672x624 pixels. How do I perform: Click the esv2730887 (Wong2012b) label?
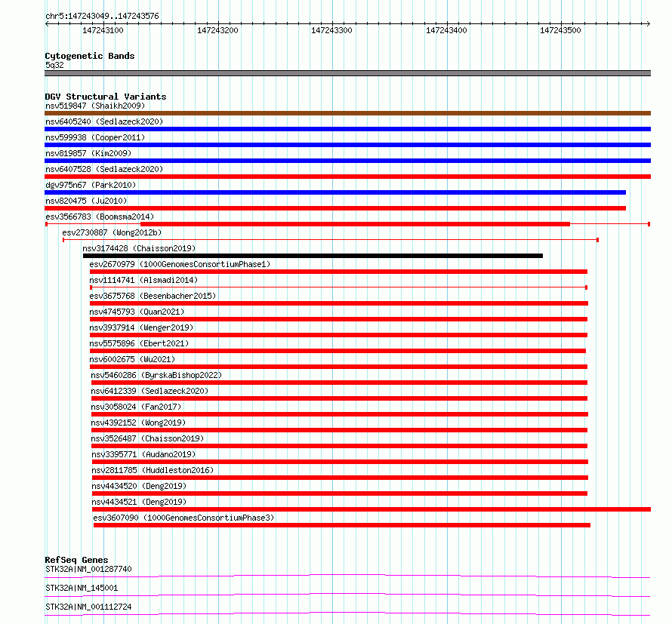[112, 232]
